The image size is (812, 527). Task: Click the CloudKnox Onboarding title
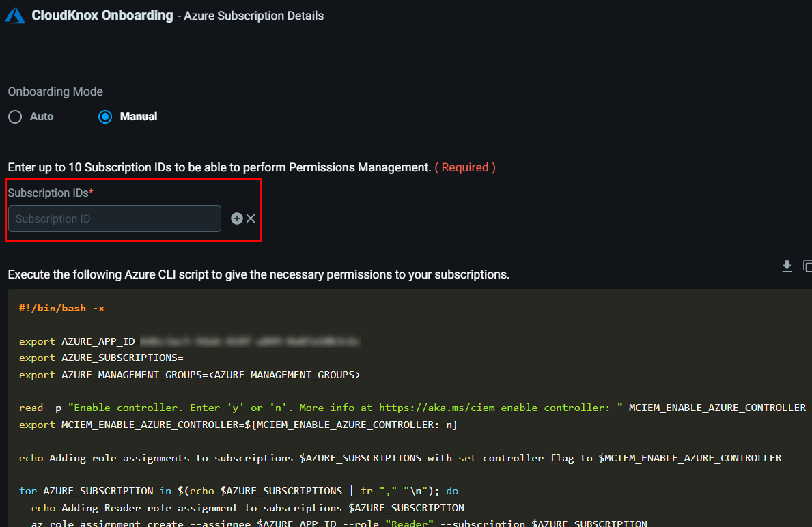click(102, 15)
